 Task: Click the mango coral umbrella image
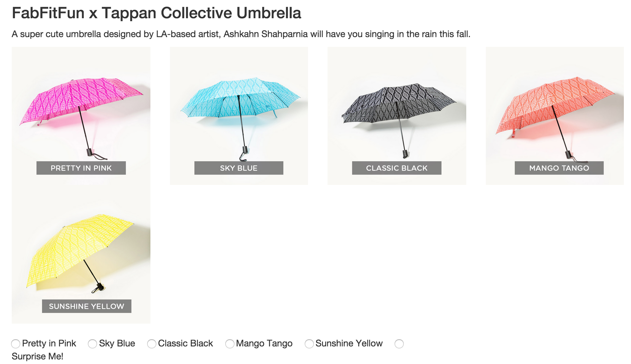click(x=555, y=116)
